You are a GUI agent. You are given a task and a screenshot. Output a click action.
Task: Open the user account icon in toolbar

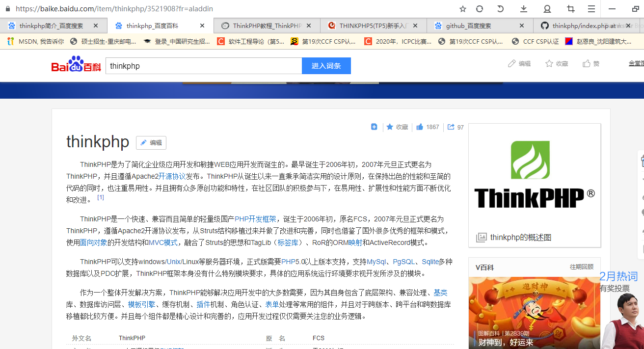(x=547, y=9)
